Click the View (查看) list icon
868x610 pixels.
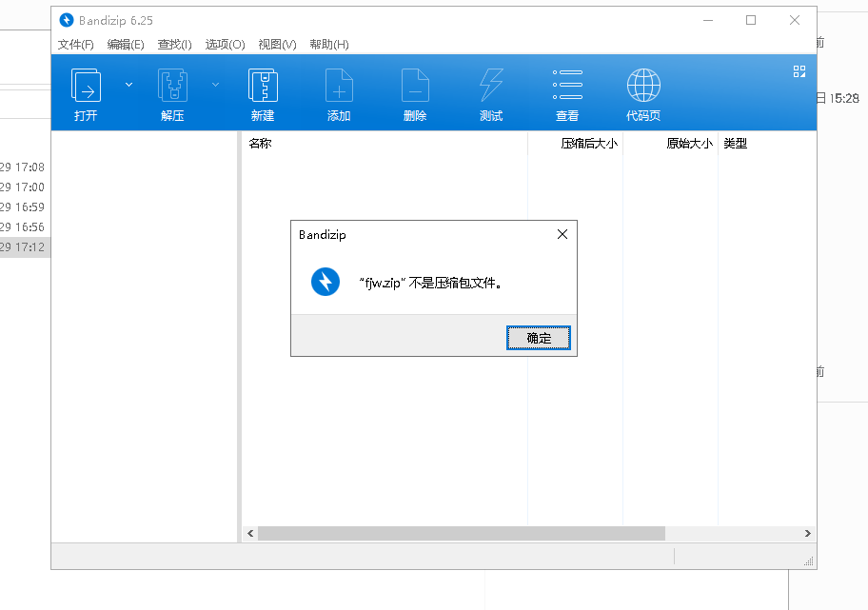(x=567, y=85)
